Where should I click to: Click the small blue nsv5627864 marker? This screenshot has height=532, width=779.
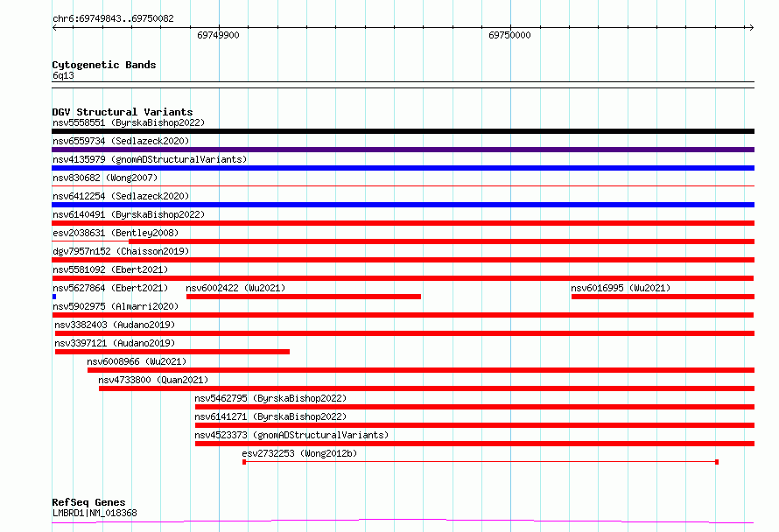coord(54,297)
